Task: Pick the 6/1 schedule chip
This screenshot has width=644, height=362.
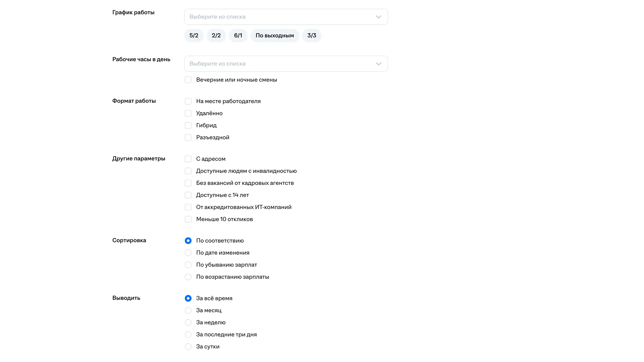Action: coord(238,36)
